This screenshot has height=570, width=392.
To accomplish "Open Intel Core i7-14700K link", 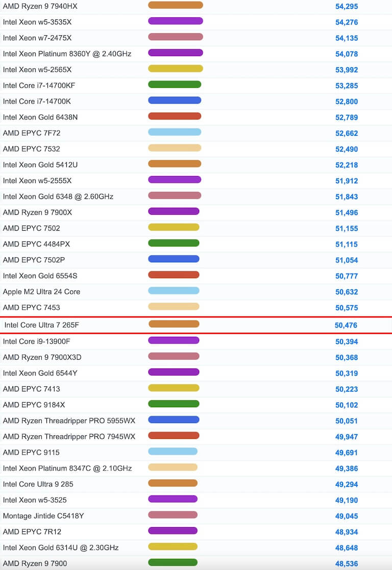I will tap(37, 102).
